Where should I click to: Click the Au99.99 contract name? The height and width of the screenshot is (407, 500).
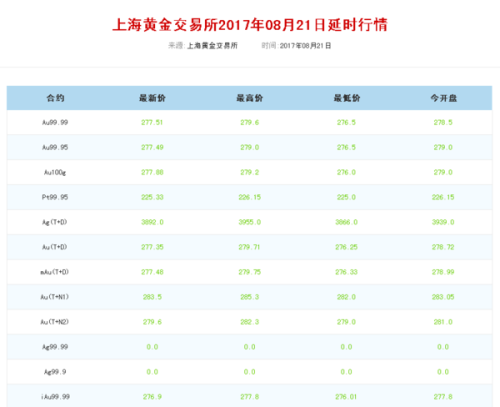[x=55, y=122]
